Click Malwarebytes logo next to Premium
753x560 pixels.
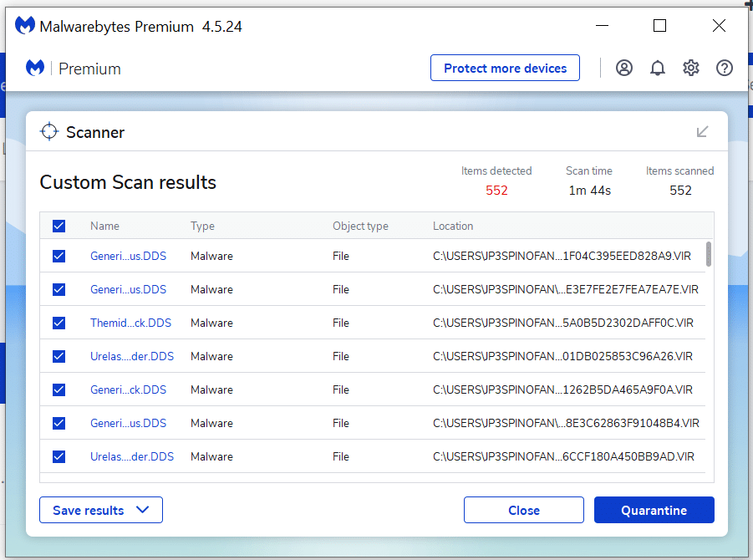tap(35, 69)
